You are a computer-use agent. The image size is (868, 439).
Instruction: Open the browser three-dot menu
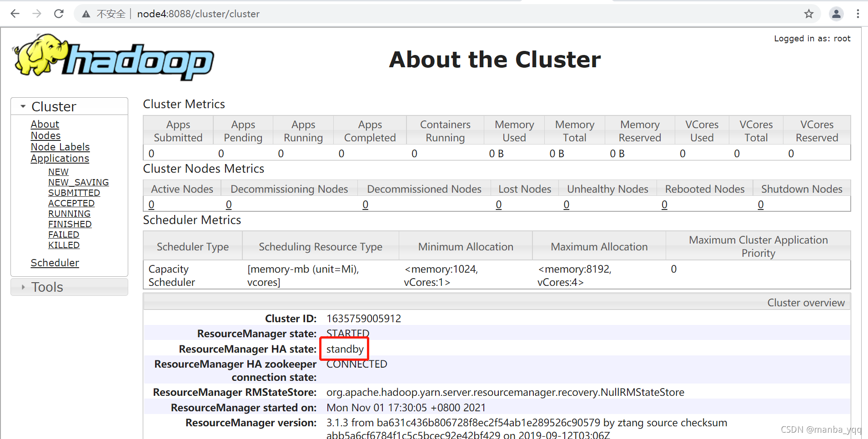(858, 14)
